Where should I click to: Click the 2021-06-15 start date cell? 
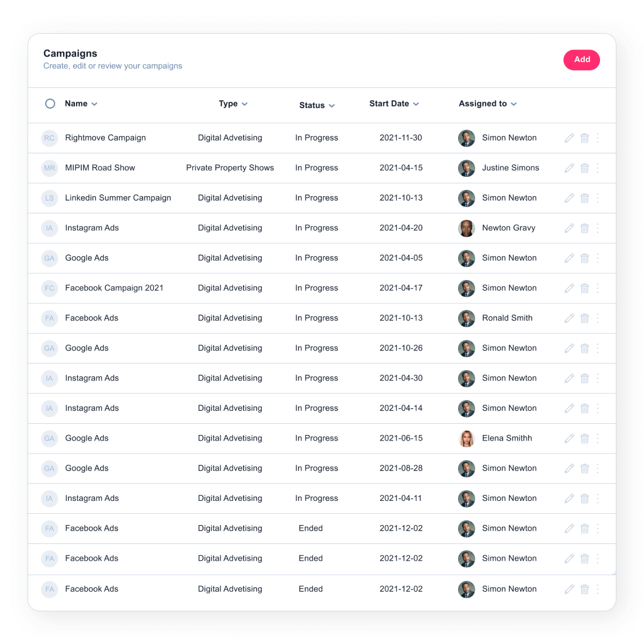[401, 438]
